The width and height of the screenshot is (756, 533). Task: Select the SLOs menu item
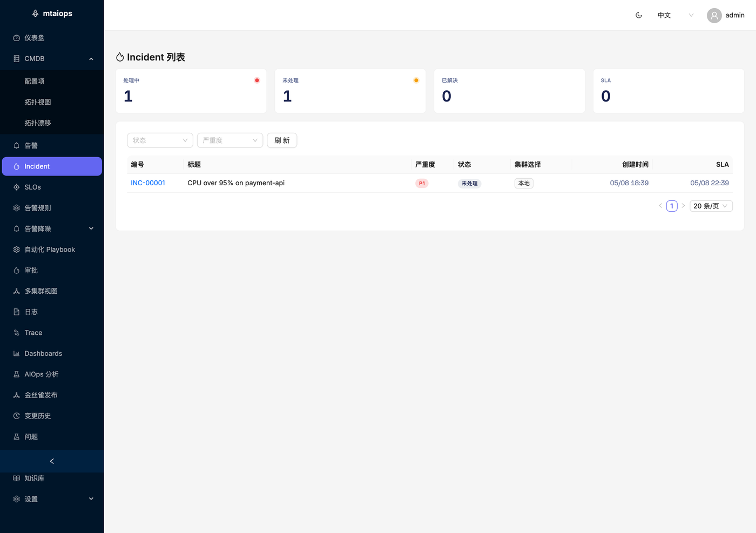(x=52, y=187)
